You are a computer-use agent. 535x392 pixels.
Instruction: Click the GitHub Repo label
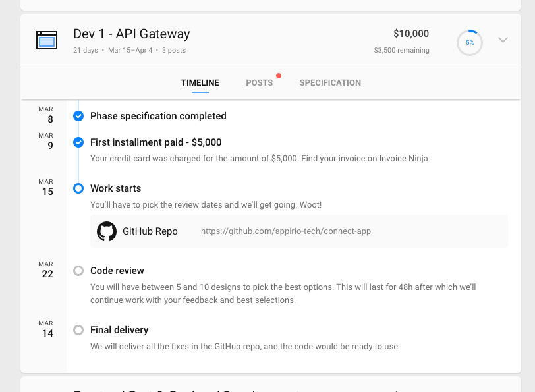150,231
